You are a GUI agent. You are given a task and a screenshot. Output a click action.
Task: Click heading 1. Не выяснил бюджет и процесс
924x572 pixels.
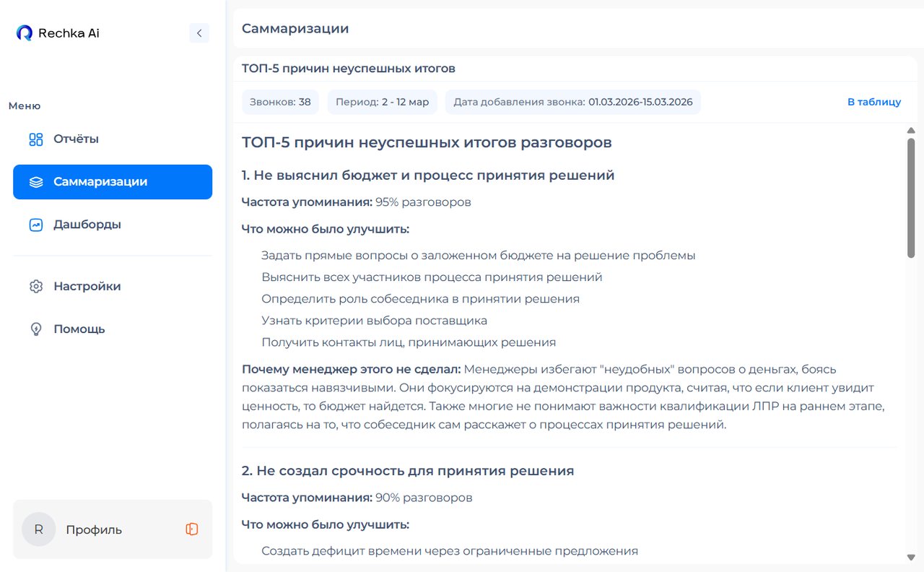click(428, 175)
